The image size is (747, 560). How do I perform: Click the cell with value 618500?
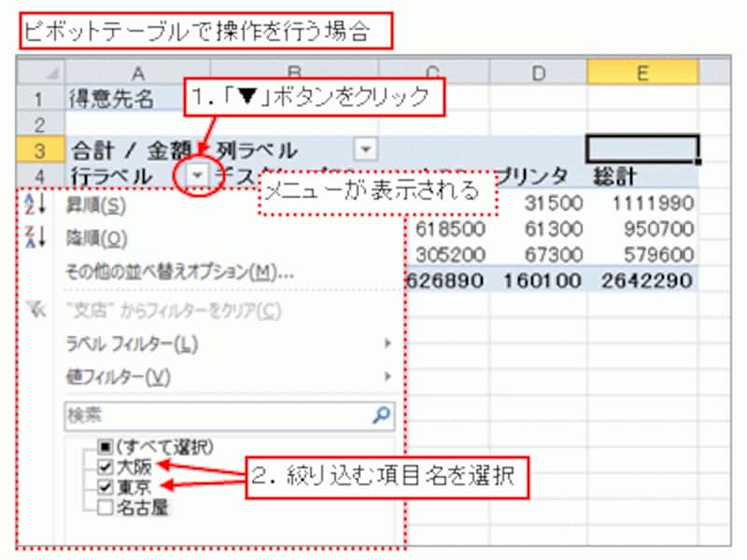(x=450, y=230)
